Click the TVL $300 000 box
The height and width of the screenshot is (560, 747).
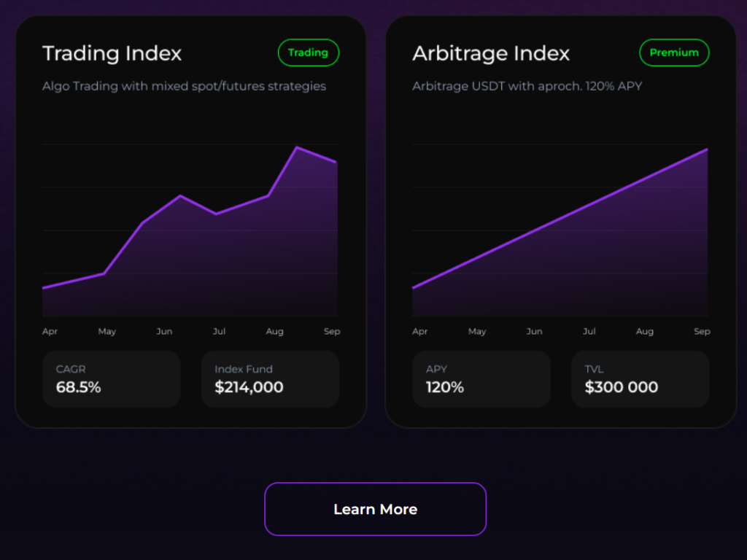click(640, 379)
